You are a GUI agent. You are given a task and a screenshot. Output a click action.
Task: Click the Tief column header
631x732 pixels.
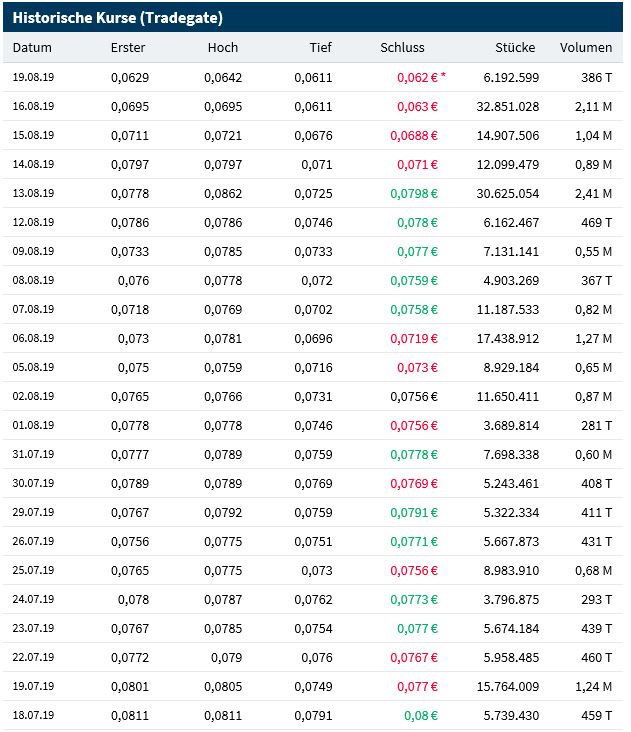[319, 47]
